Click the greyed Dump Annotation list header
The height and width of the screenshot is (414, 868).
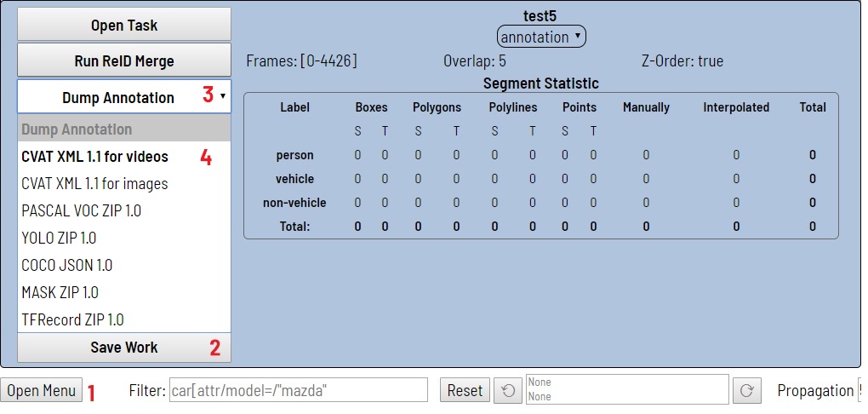tap(77, 129)
